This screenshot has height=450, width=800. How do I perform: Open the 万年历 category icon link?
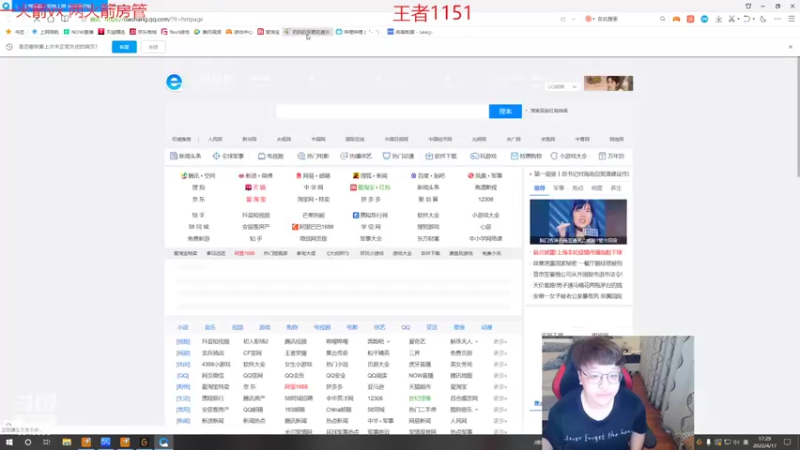tap(611, 156)
